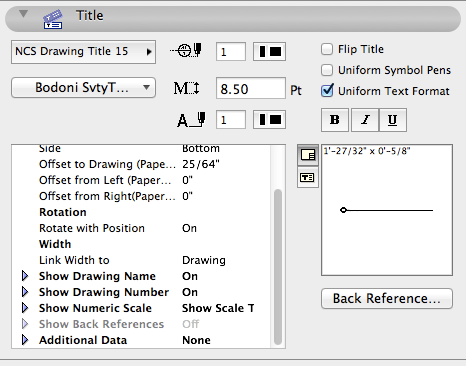Enable the Flip Title checkbox

327,49
